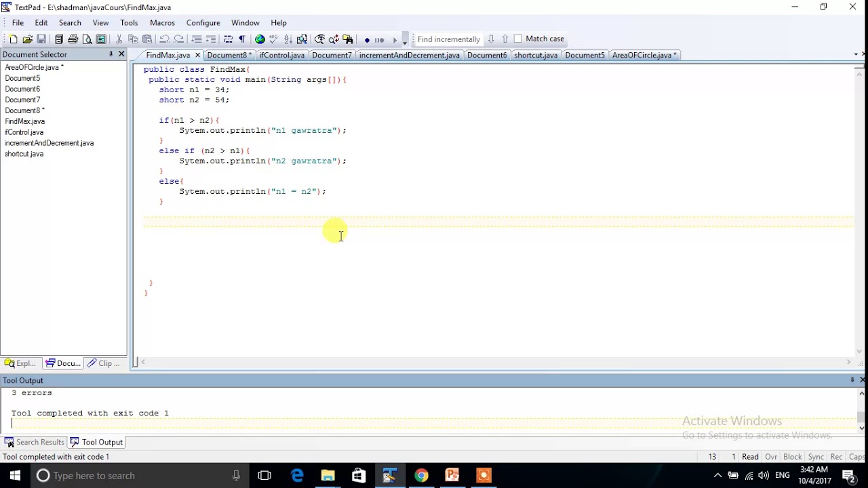Open the Configure menu
Image resolution: width=868 pixels, height=488 pixels.
[x=203, y=22]
